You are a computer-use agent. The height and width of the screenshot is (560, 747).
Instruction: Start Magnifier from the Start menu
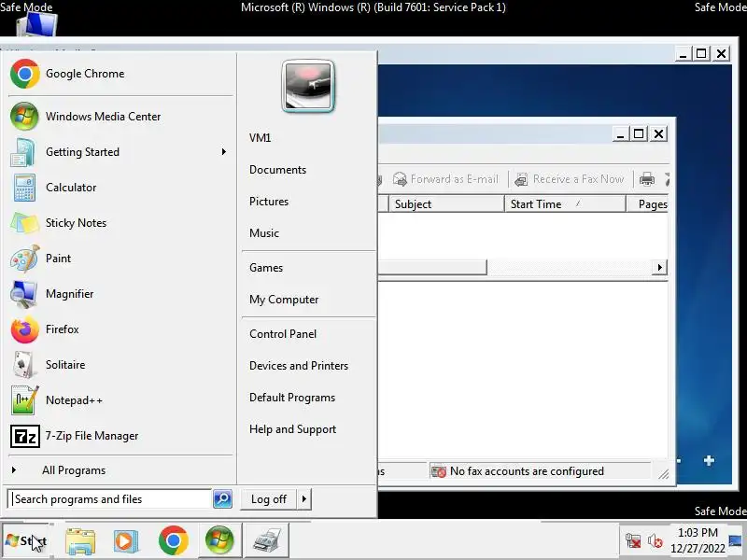pos(121,294)
